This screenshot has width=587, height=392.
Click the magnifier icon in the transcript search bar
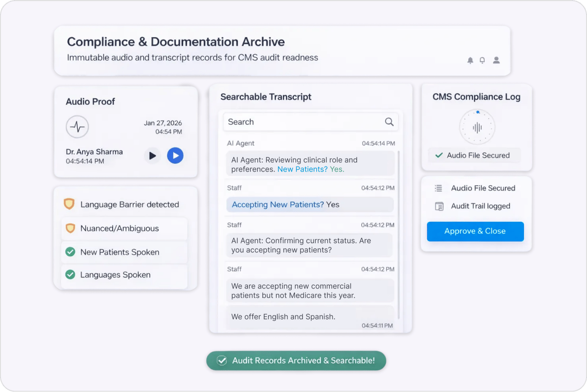tap(389, 122)
